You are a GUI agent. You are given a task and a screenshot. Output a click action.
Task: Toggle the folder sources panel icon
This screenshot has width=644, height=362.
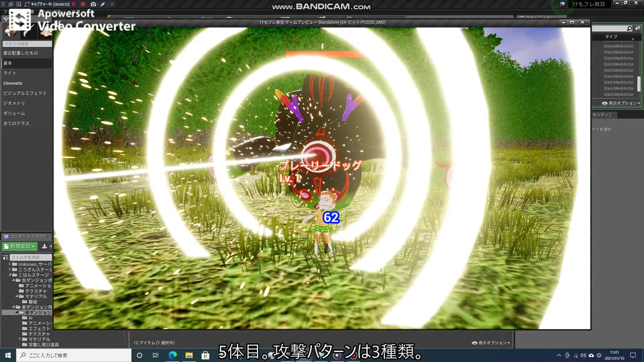[x=5, y=257]
